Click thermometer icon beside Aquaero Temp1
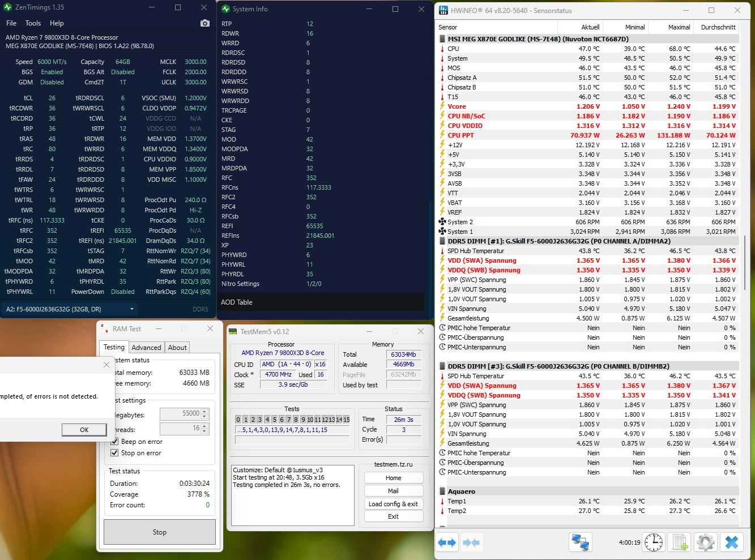Image resolution: width=755 pixels, height=560 pixels. (x=442, y=501)
